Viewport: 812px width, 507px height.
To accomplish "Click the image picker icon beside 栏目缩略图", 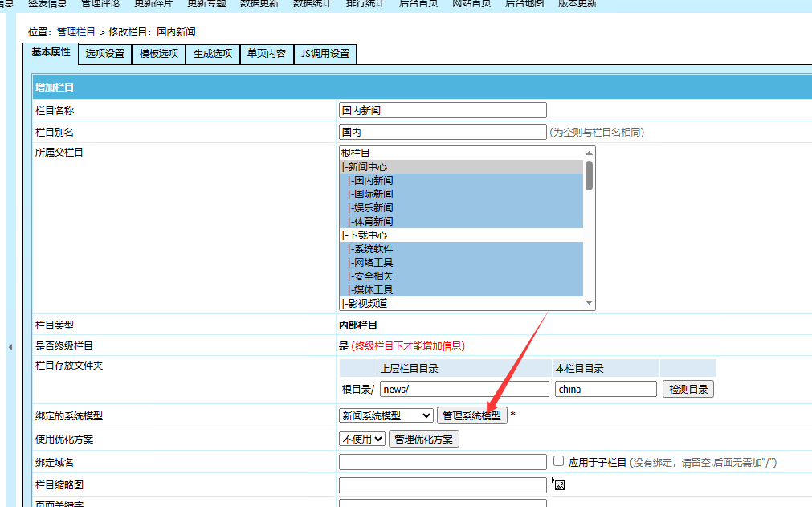I will click(559, 485).
